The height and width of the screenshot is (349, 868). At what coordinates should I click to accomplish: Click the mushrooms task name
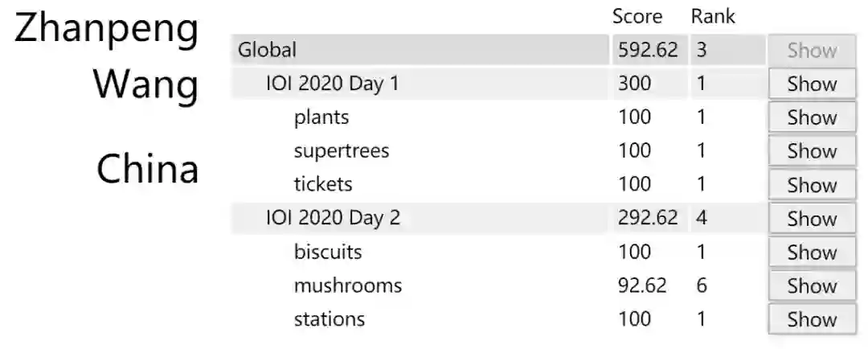(x=348, y=286)
